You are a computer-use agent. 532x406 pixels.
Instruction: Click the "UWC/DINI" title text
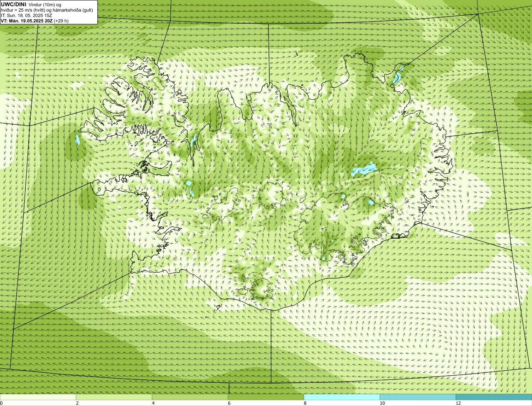pos(14,4)
